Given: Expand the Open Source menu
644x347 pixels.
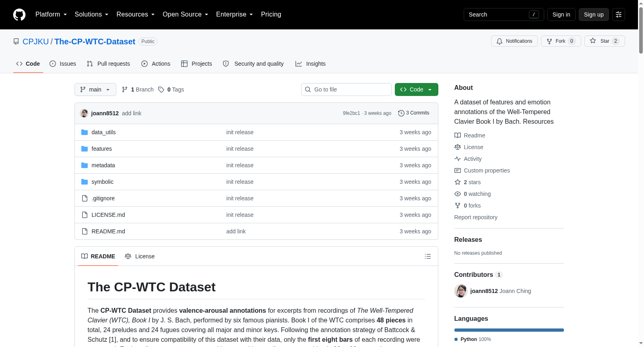Looking at the screenshot, I should [x=185, y=15].
